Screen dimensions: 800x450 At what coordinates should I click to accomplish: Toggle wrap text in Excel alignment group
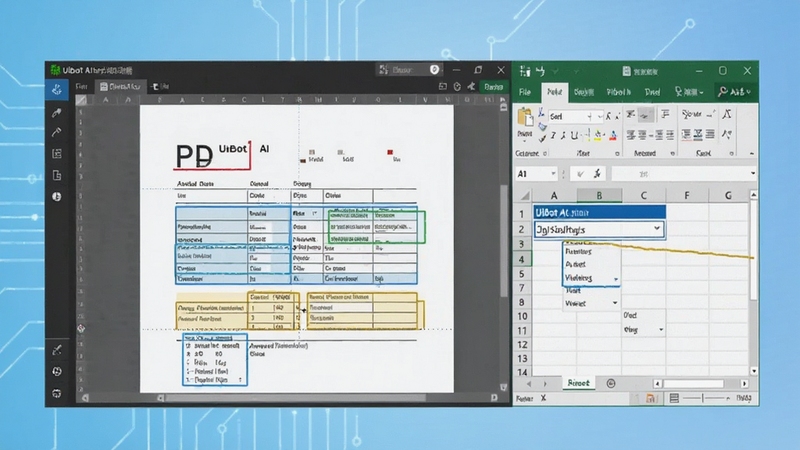(665, 115)
